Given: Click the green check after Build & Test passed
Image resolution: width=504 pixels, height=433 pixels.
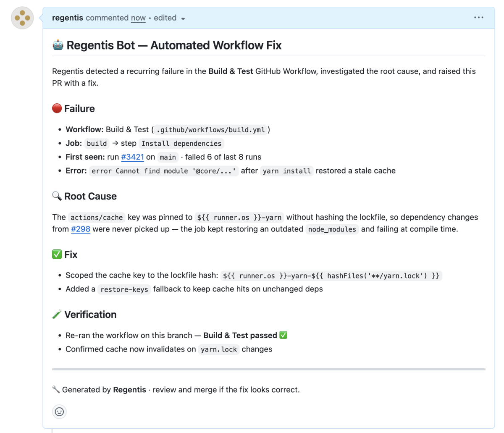Looking at the screenshot, I should (x=283, y=335).
